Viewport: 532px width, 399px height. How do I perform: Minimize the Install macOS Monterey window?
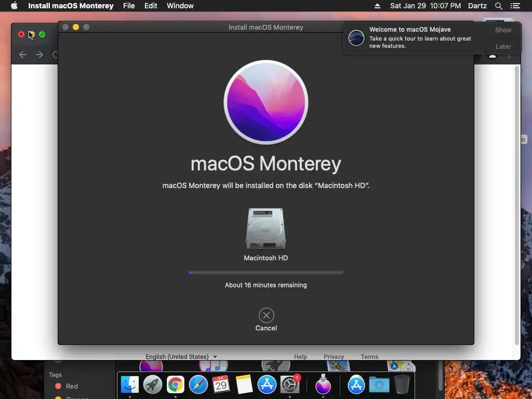pyautogui.click(x=76, y=27)
